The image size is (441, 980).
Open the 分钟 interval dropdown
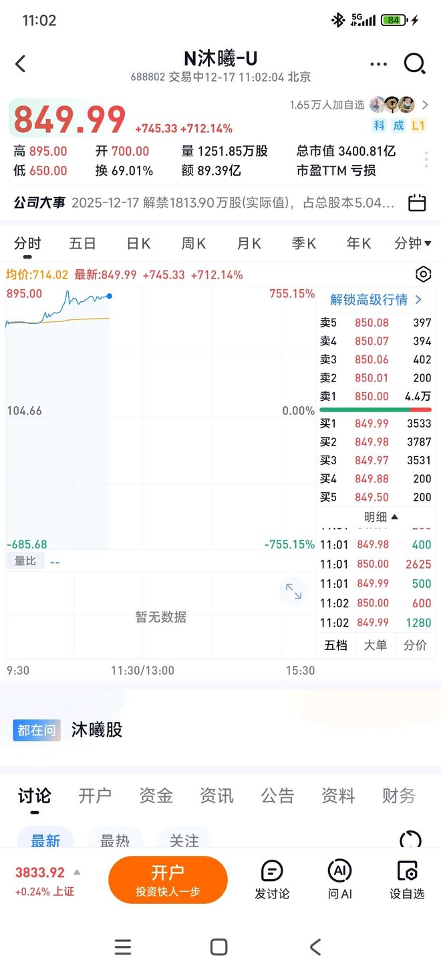pyautogui.click(x=412, y=244)
